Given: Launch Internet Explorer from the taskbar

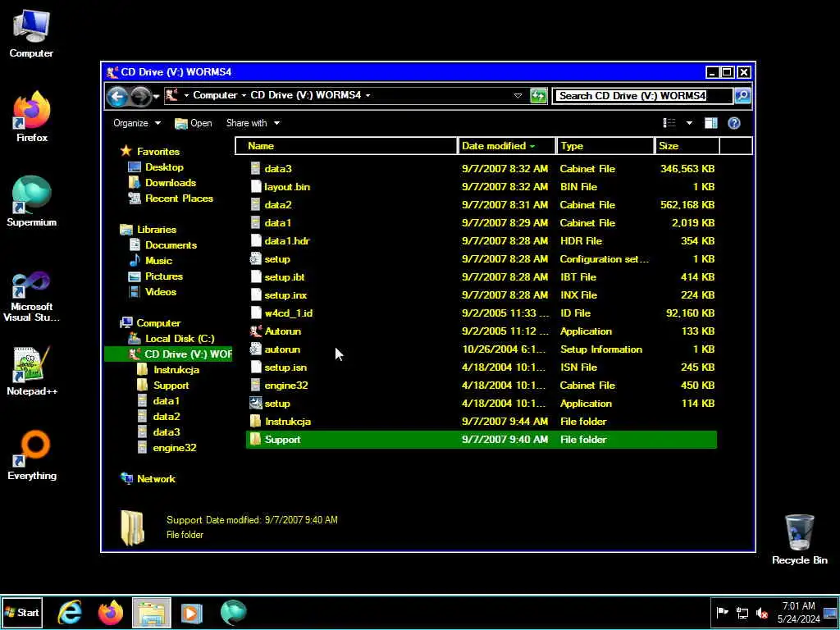Looking at the screenshot, I should pyautogui.click(x=70, y=612).
